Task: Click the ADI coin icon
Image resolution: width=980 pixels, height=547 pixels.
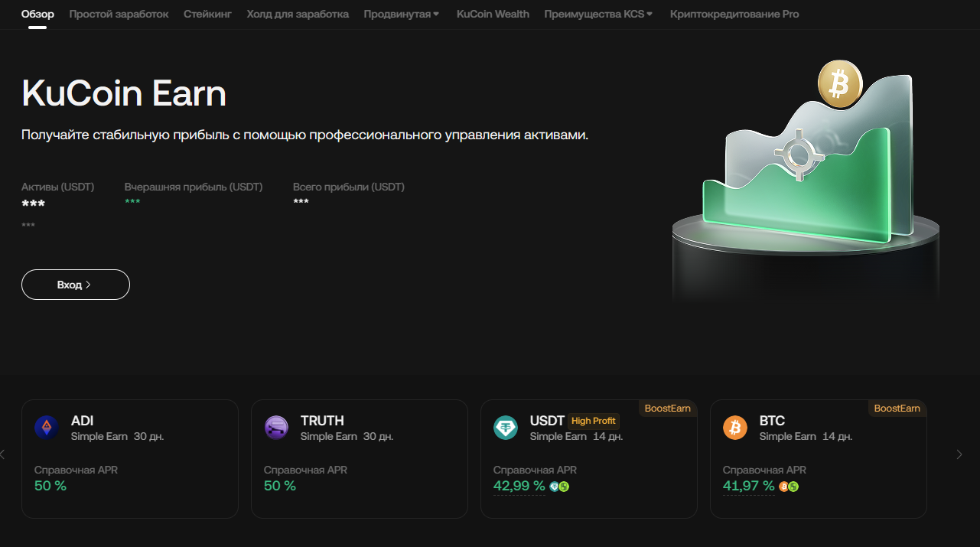Action: click(x=47, y=428)
